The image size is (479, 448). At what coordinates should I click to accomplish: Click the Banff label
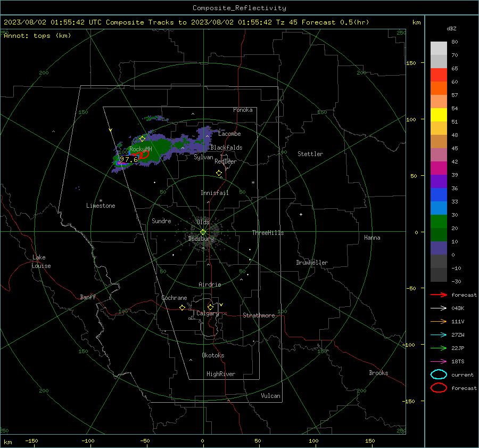(88, 297)
